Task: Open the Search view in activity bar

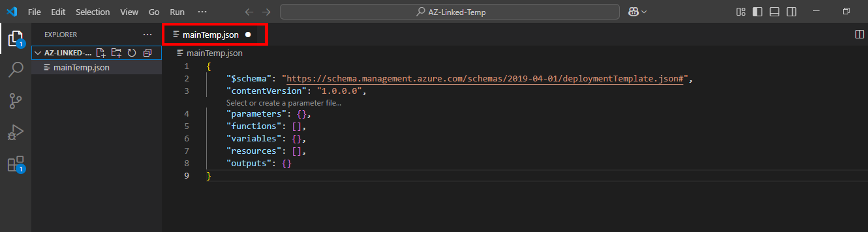Action: coord(16,70)
